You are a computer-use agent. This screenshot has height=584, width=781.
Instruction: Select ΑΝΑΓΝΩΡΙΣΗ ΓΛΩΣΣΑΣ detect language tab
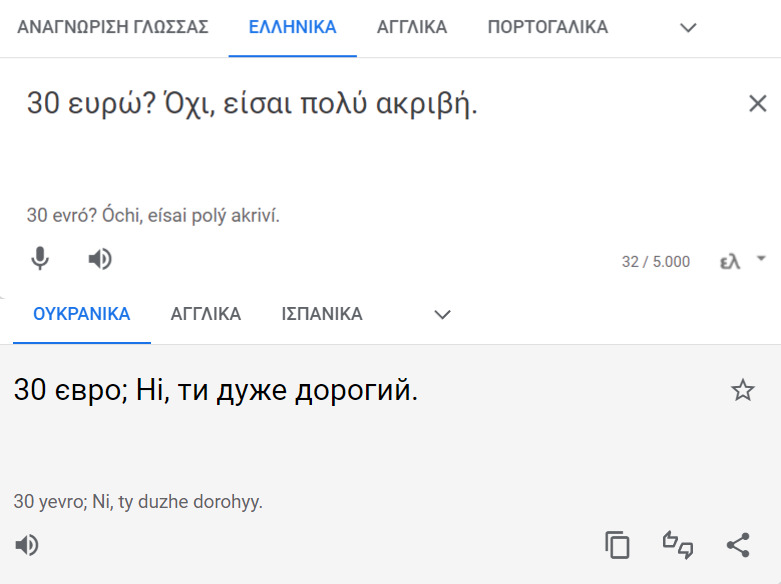point(113,28)
